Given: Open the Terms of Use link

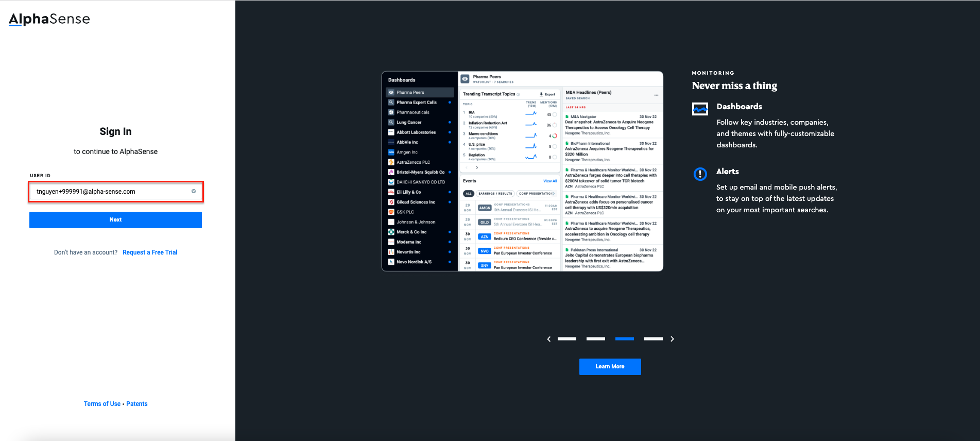Looking at the screenshot, I should 102,404.
